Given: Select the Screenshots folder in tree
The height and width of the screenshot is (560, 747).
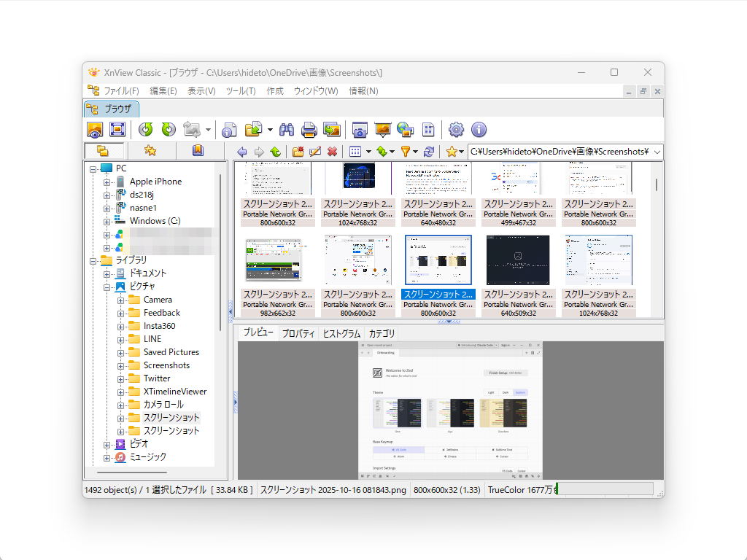Looking at the screenshot, I should coord(167,365).
